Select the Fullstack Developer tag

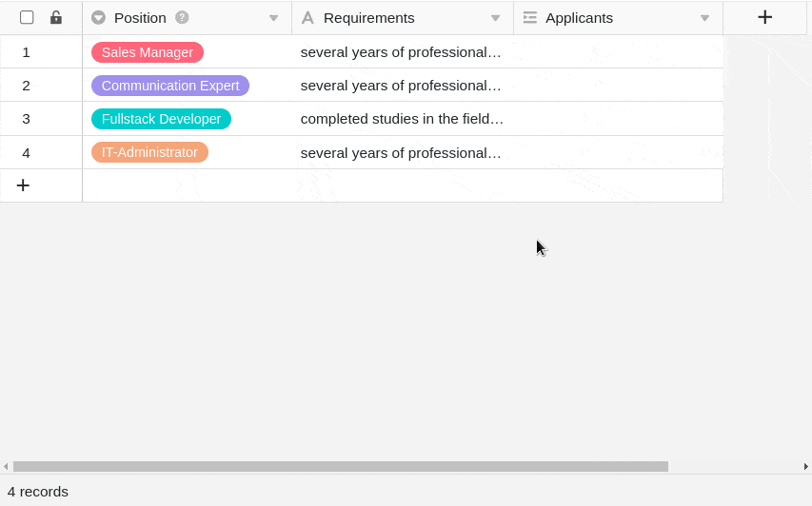(x=161, y=119)
